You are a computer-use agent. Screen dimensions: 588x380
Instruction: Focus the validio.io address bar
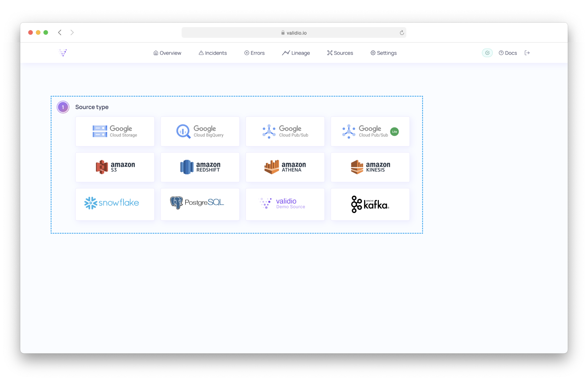294,33
